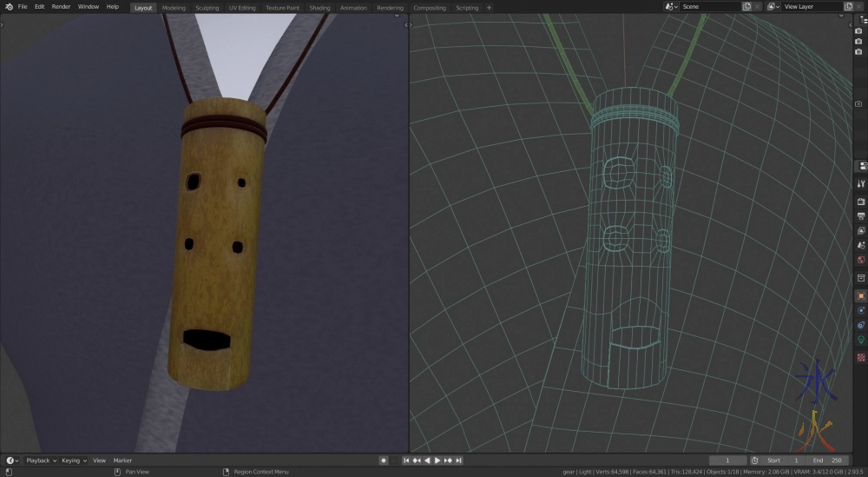The image size is (868, 477).
Task: Click the End frame field showing 250
Action: (826, 460)
